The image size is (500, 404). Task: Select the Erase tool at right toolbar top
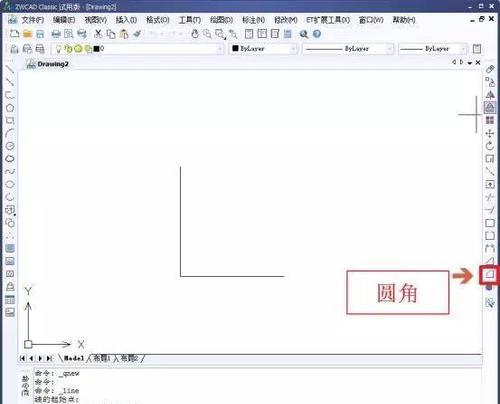coord(490,69)
